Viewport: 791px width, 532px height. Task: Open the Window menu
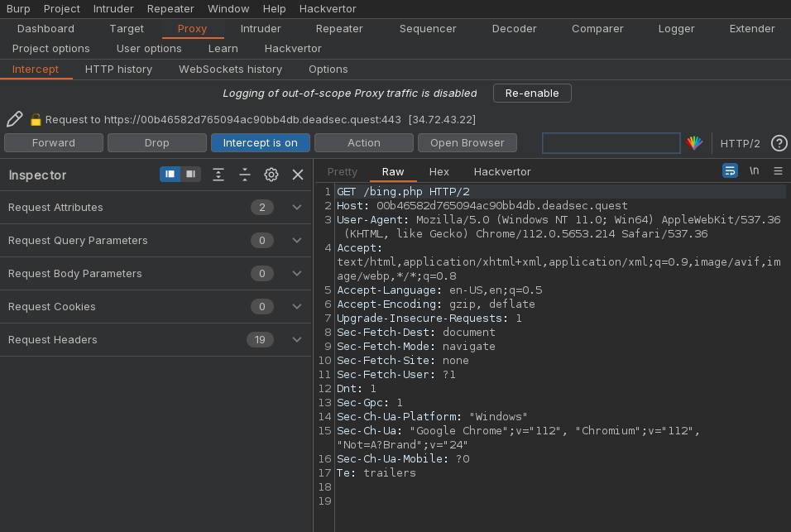tap(228, 9)
